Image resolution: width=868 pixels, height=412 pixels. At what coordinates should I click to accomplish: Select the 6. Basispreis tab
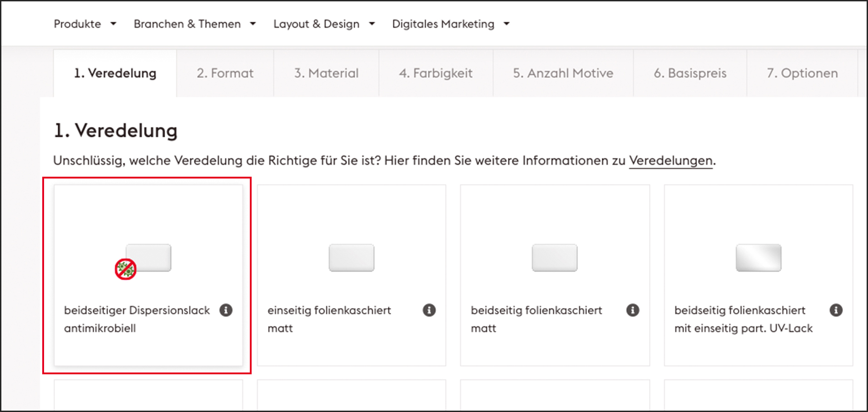click(690, 73)
